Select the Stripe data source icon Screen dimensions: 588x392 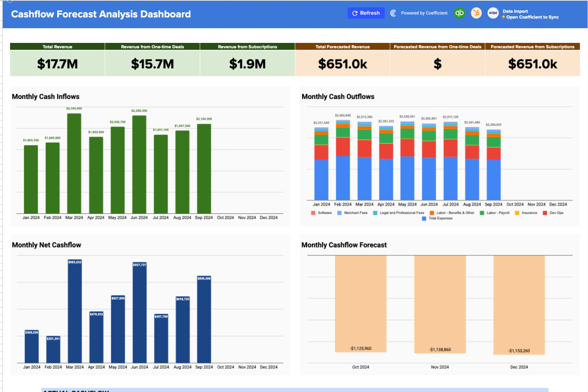pyautogui.click(x=493, y=13)
